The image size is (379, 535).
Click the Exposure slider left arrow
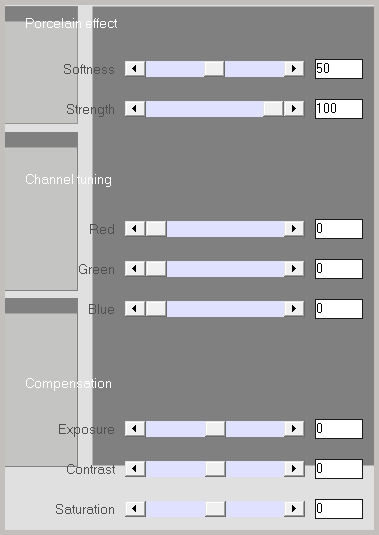pos(135,429)
